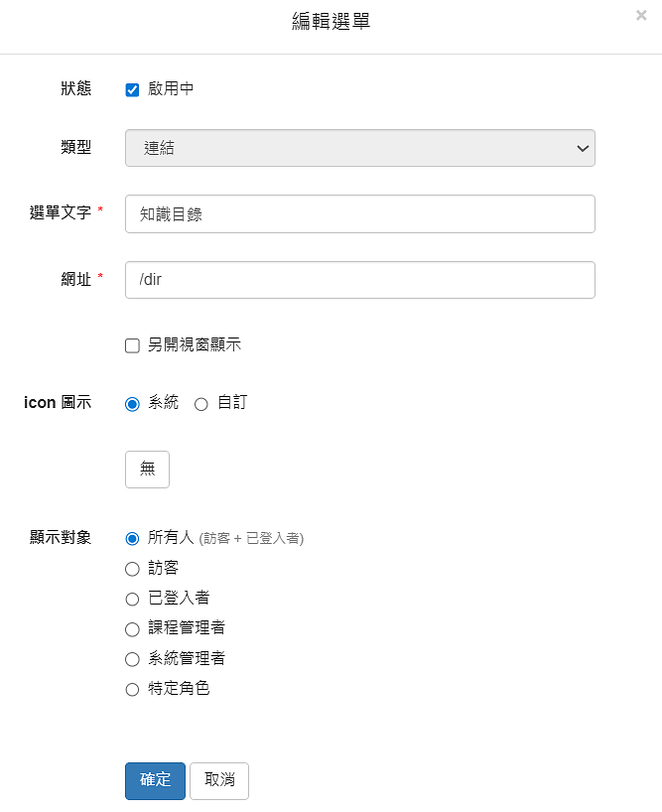Choose the 課程管理者 radio option

(x=132, y=628)
